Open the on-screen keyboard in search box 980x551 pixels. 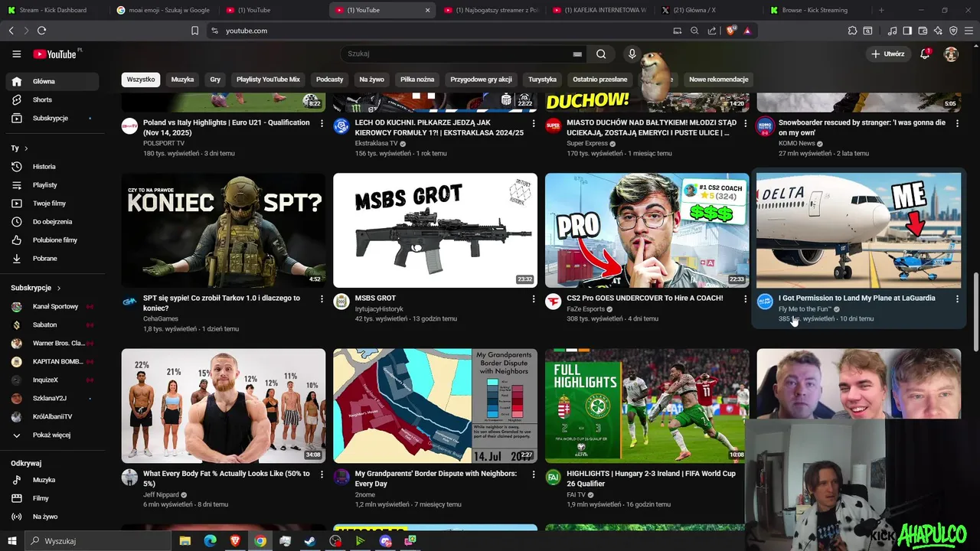coord(577,54)
